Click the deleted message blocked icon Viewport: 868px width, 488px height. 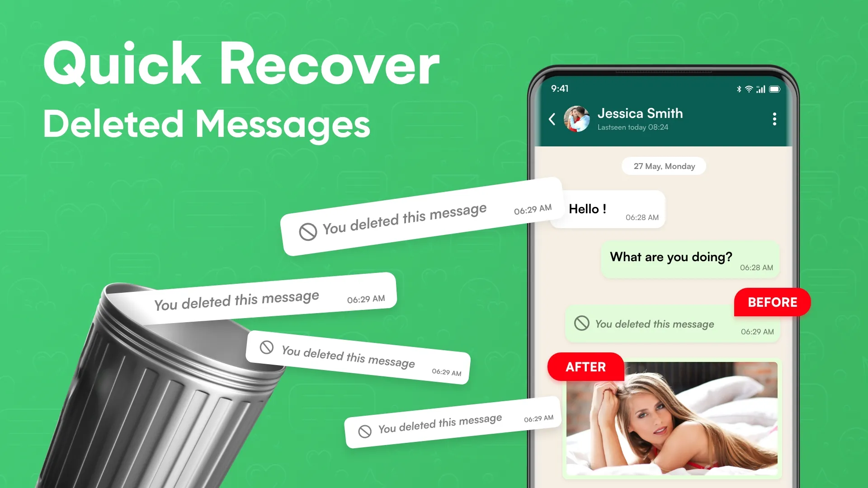click(582, 324)
